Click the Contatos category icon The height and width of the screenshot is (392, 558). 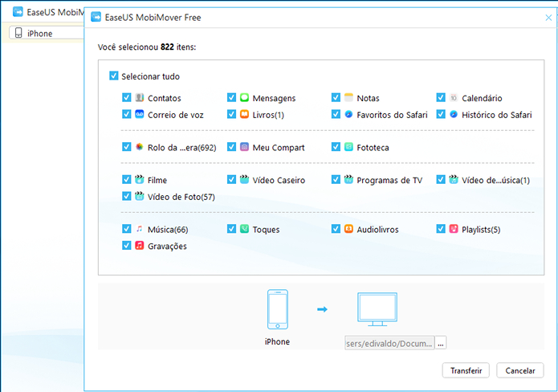(x=140, y=97)
